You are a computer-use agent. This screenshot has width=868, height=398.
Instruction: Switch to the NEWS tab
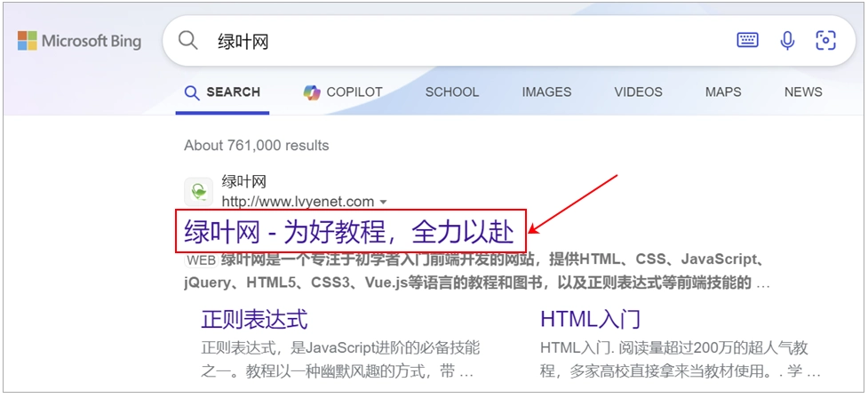click(803, 92)
